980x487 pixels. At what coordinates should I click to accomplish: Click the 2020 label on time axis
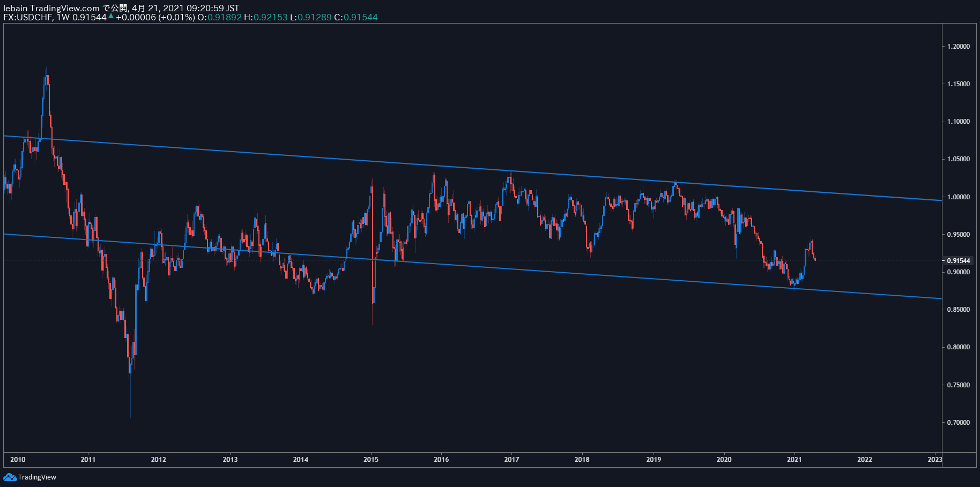724,459
